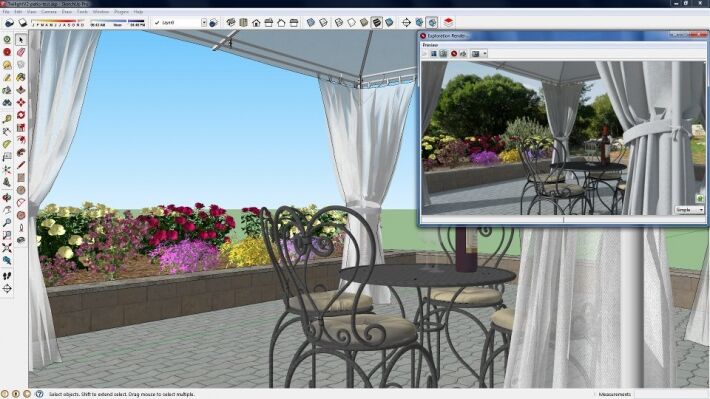Click the question-mark help icon in status bar
The height and width of the screenshot is (399, 710).
click(39, 394)
